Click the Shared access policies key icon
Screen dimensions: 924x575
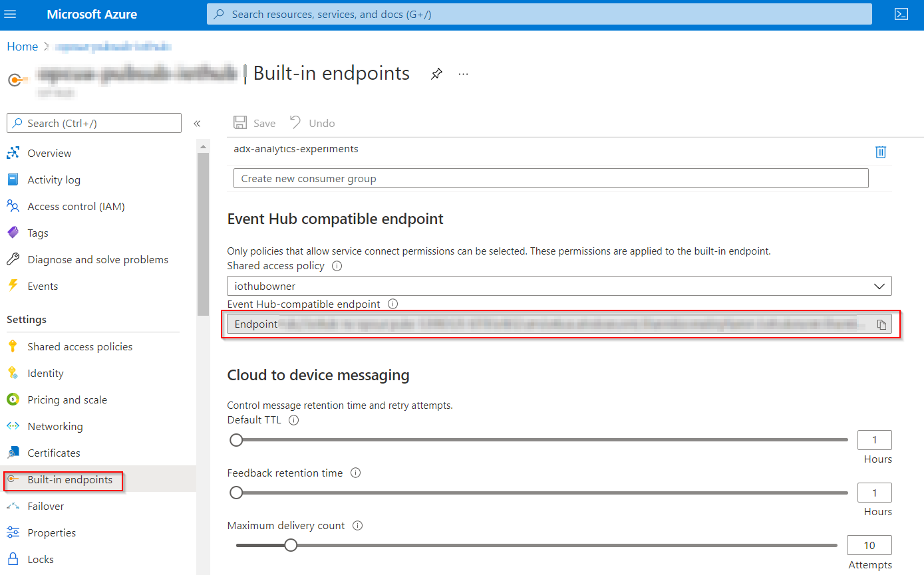pos(13,346)
